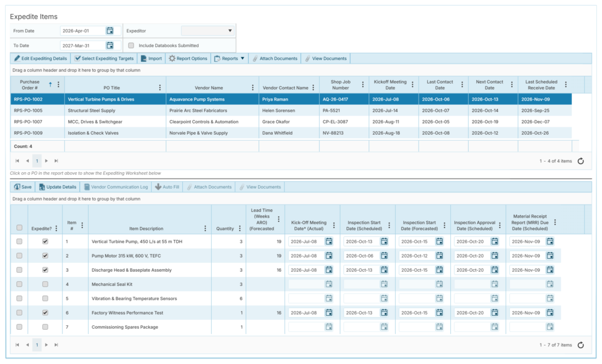Open Kickoff Meeting Date column menu
This screenshot has width=602, height=364.
(x=412, y=85)
